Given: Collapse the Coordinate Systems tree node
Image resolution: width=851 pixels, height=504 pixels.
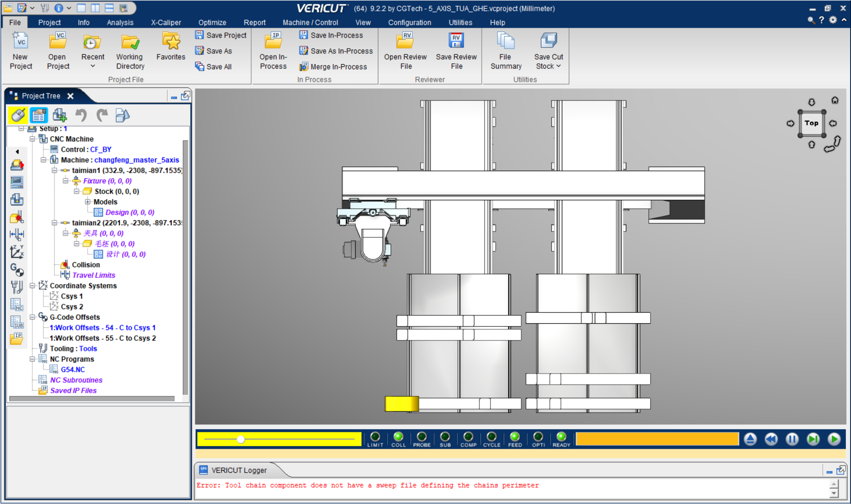Looking at the screenshot, I should pos(32,286).
